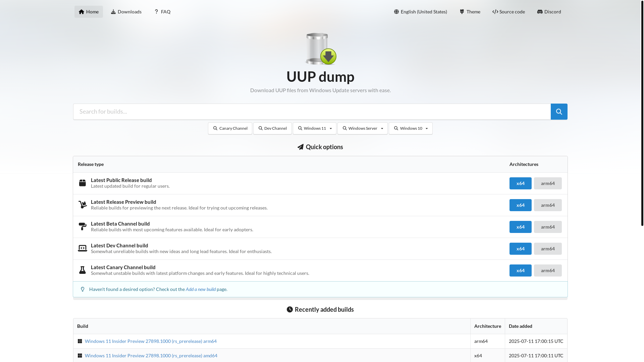Select arm64 for Latest Public Release build
The image size is (644, 362).
click(548, 183)
